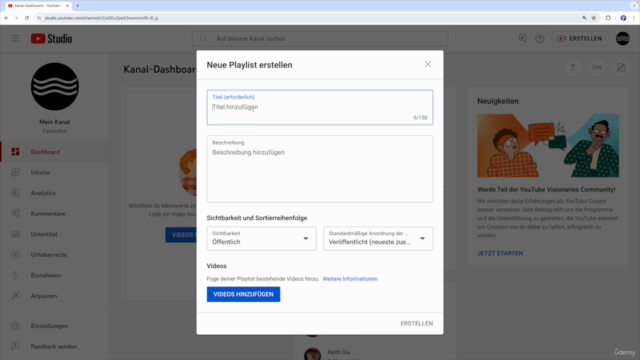
Task: Open Anpassen in the sidebar
Action: (x=55, y=296)
